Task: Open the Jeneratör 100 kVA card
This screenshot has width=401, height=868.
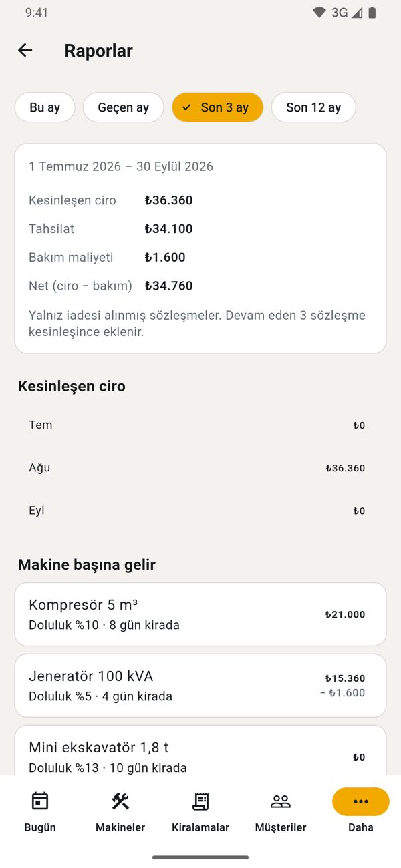Action: (200, 686)
